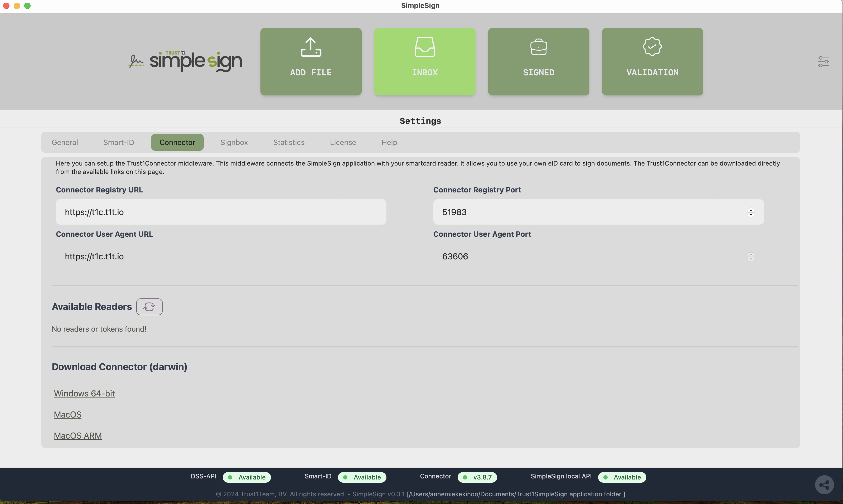The image size is (843, 504).
Task: Go to the Statistics tab
Action: click(x=289, y=142)
